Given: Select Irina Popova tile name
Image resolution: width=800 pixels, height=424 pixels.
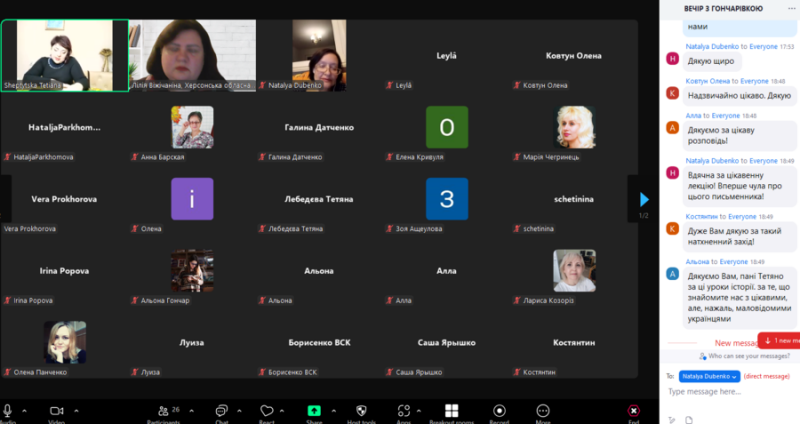Looking at the screenshot, I should (64, 271).
